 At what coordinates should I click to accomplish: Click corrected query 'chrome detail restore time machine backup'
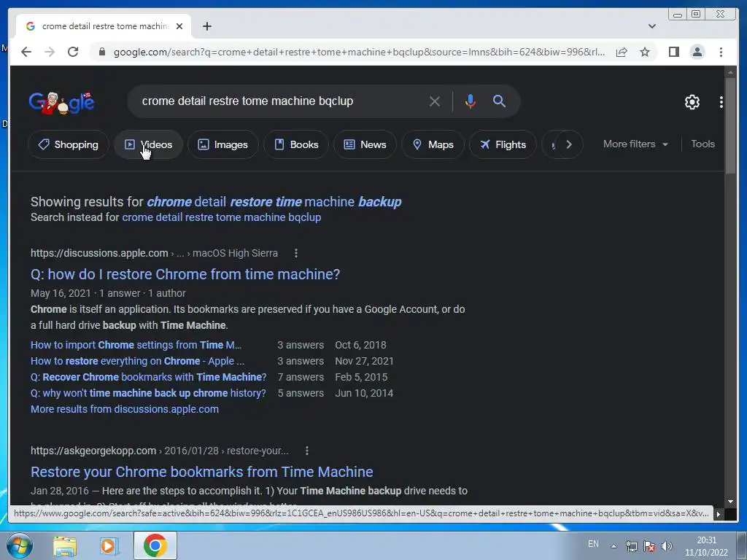click(274, 201)
